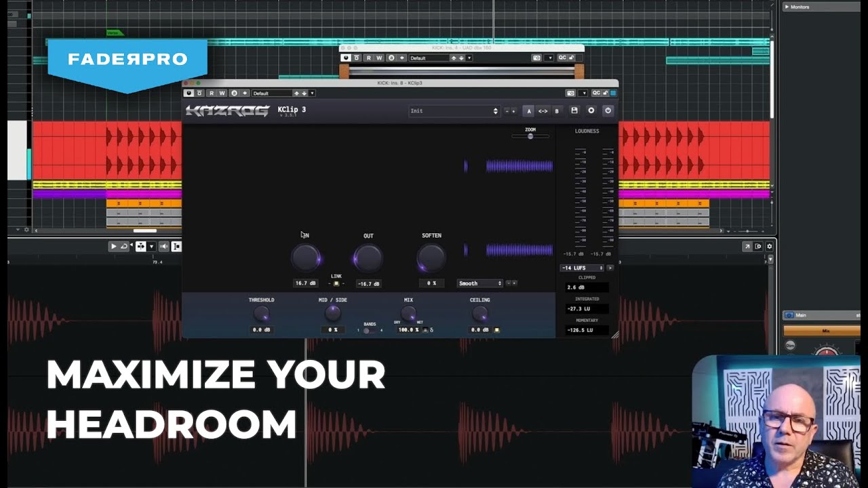Click the OUT gain knob
The width and height of the screenshot is (868, 488).
pyautogui.click(x=368, y=258)
